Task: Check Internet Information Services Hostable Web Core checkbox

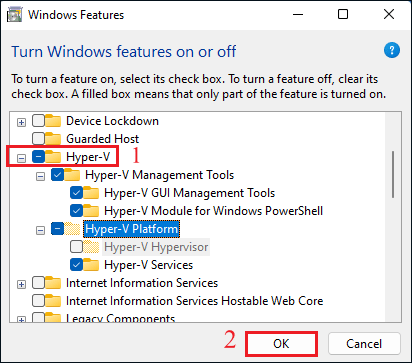Action: (38, 301)
